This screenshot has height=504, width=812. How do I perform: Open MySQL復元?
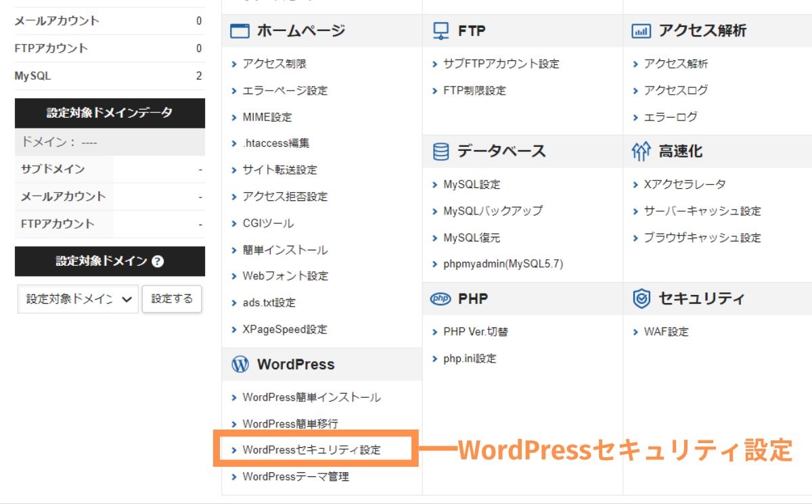tap(472, 238)
